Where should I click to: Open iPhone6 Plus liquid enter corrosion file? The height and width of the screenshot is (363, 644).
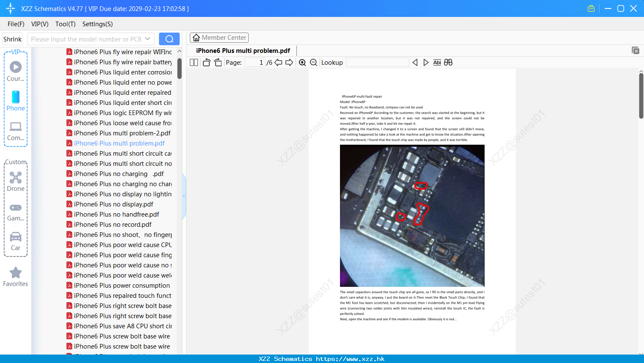(119, 72)
